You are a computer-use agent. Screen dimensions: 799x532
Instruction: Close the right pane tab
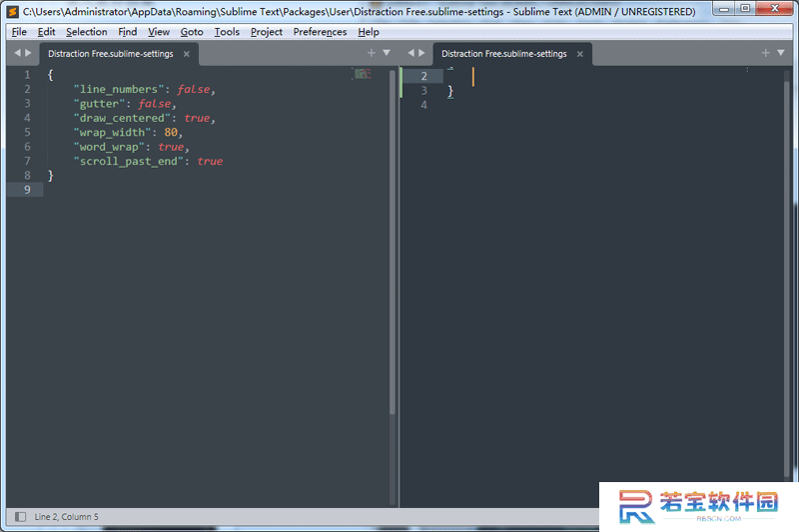click(580, 54)
